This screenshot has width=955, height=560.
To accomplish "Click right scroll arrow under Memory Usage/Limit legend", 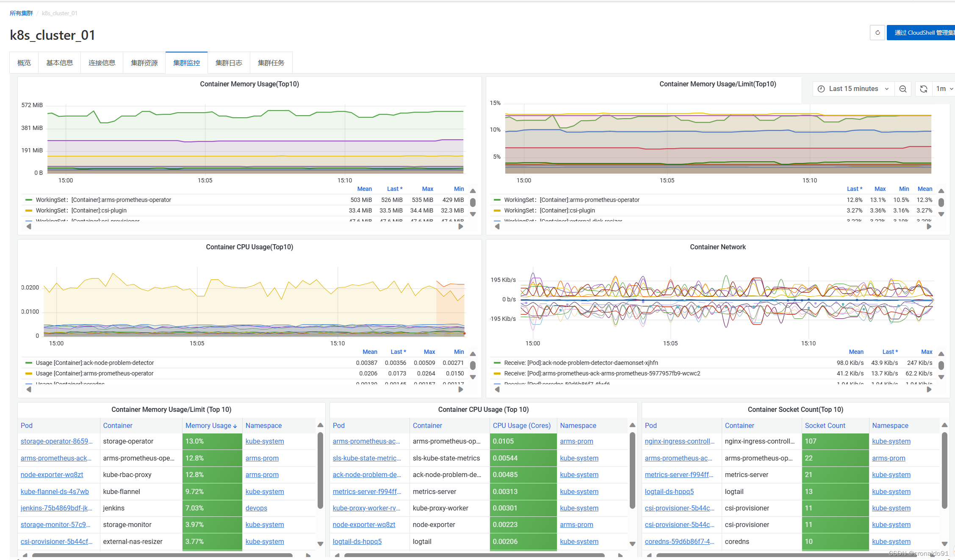I will pos(929,226).
